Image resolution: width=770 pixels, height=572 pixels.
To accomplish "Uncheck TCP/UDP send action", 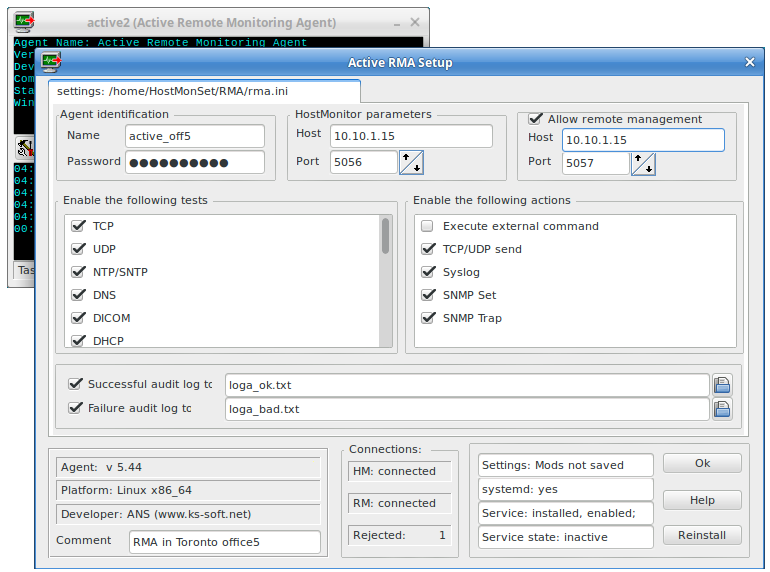I will point(428,249).
